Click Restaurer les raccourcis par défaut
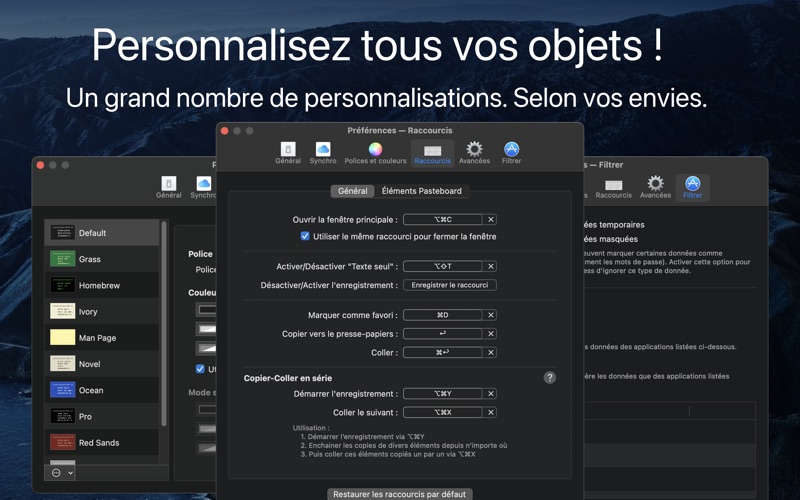This screenshot has width=800, height=500. pyautogui.click(x=399, y=494)
